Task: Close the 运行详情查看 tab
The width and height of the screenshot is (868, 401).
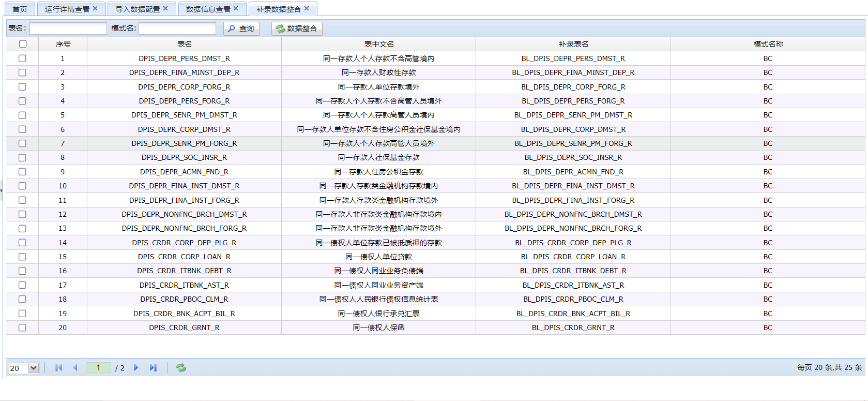Action: point(95,9)
